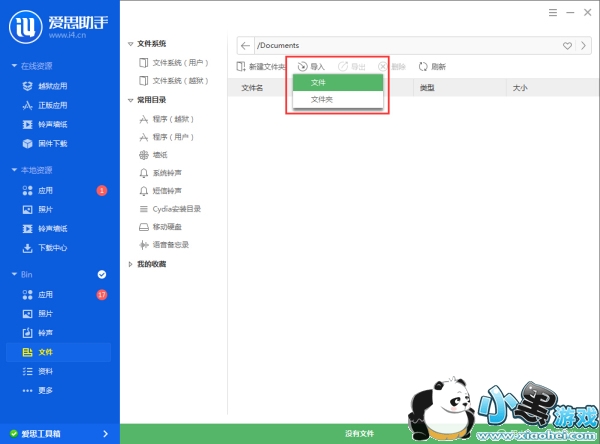Select 文件系统（越狱）tree item
The image size is (600, 444).
point(173,81)
